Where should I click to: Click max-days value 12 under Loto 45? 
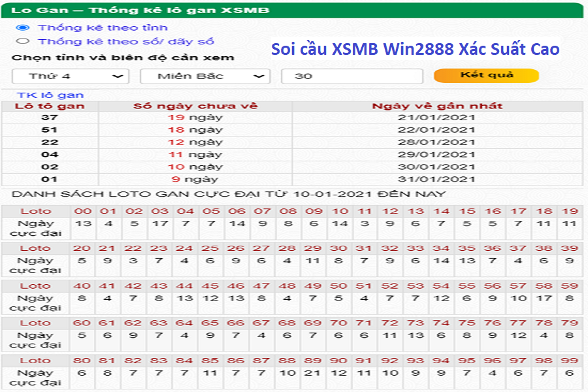coord(211,298)
